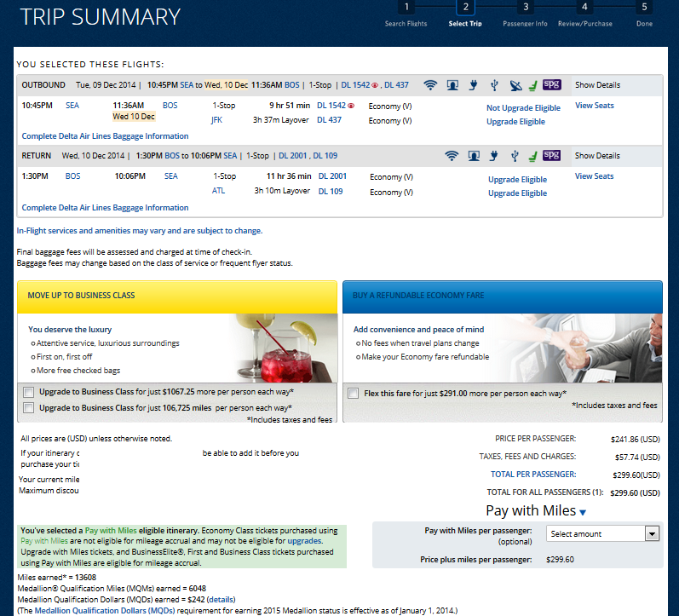
Task: Collapse the Pay with Miles section arrow
Action: tap(583, 512)
